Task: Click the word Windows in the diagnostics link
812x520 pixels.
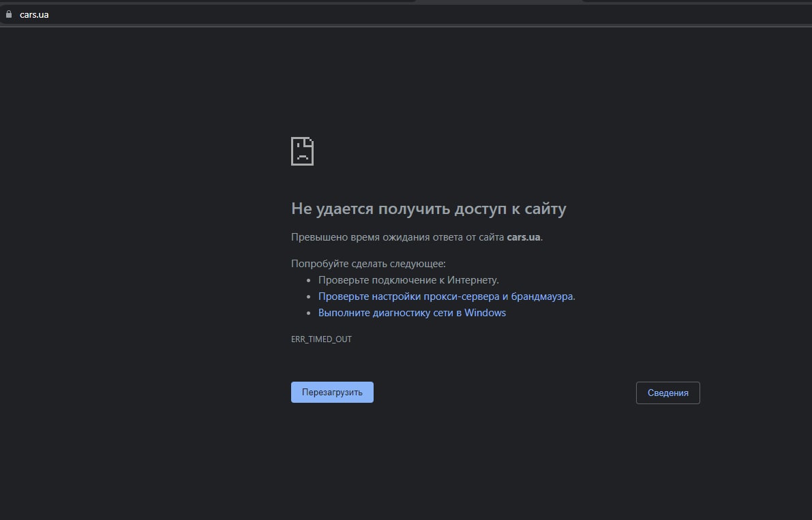Action: 485,313
